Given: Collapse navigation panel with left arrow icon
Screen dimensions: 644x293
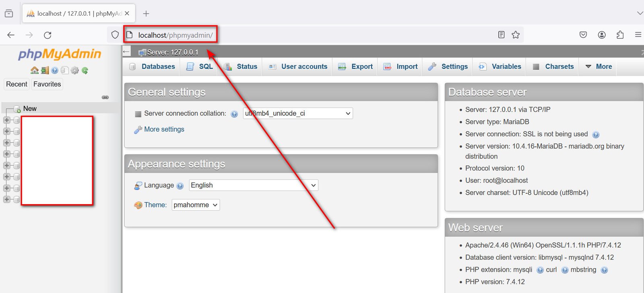Looking at the screenshot, I should coord(126,52).
